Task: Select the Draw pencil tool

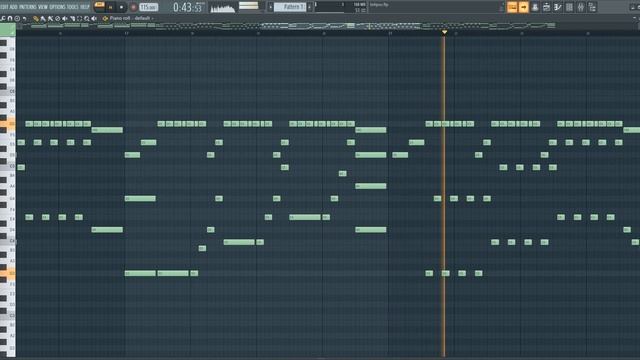Action: [x=36, y=18]
